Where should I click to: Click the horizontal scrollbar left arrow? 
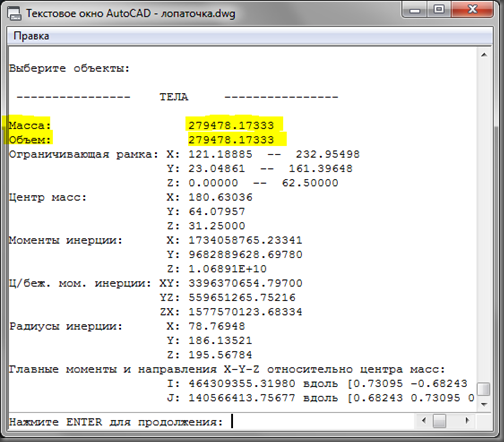click(424, 421)
